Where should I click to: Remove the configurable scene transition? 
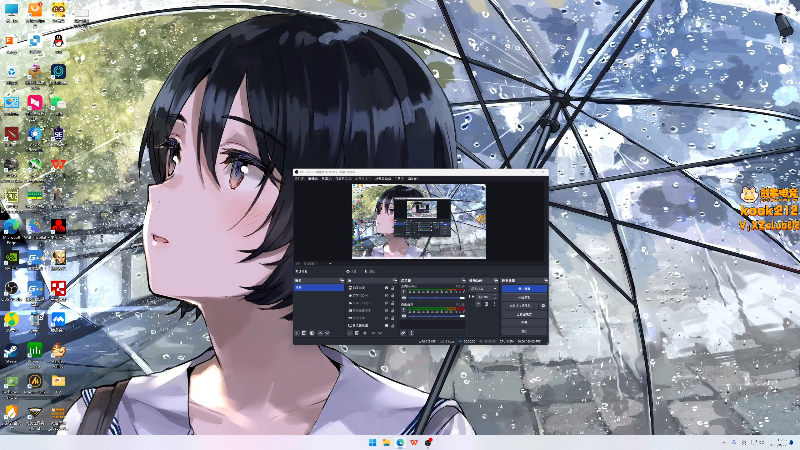[486, 304]
